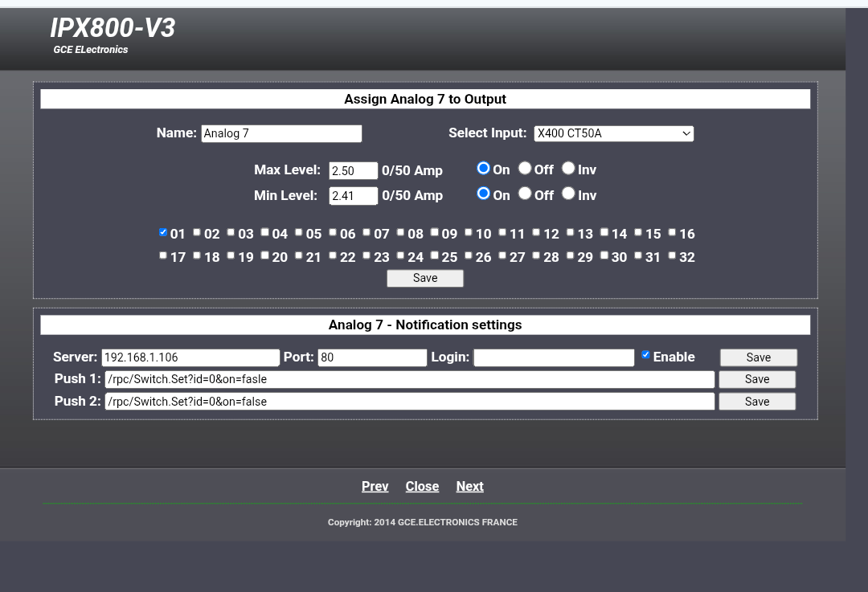
Task: Select Off radio for Max Level
Action: coord(525,168)
